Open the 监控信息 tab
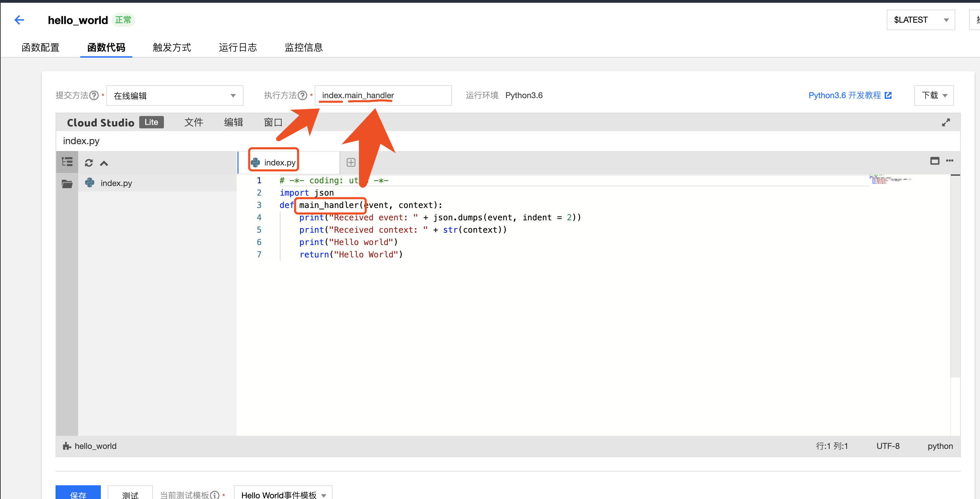The image size is (980, 499). pyautogui.click(x=303, y=47)
